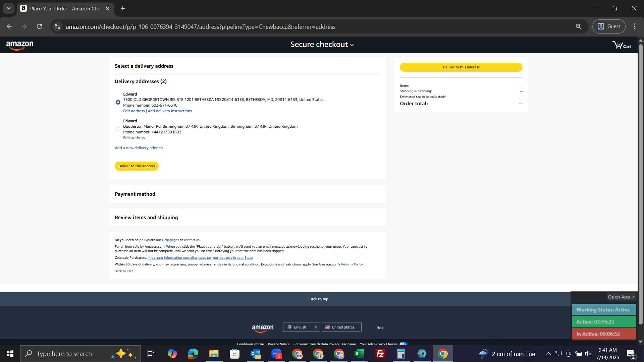
Task: Open the Help pages link
Action: pyautogui.click(x=170, y=240)
